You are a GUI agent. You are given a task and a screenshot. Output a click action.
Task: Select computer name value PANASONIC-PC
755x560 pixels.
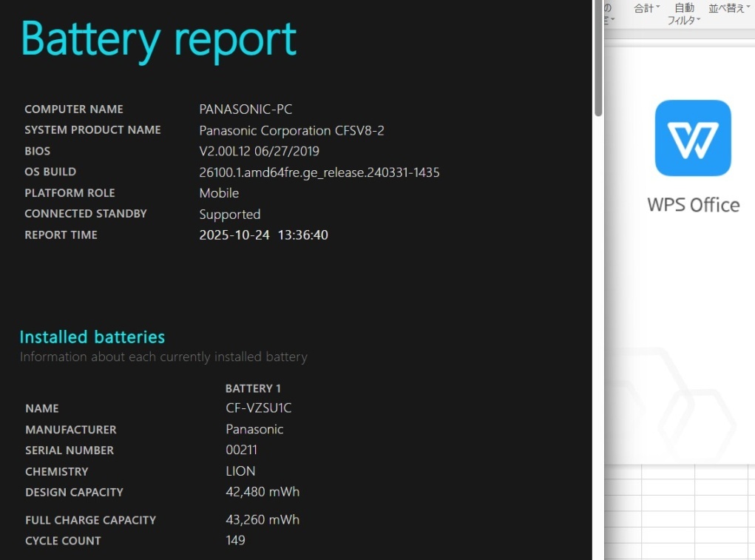point(246,109)
